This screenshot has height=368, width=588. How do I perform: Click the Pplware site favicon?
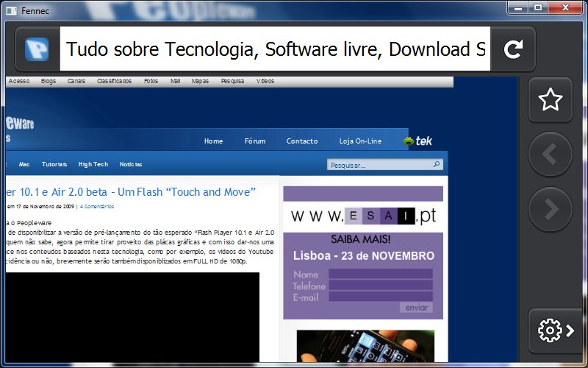tap(37, 49)
